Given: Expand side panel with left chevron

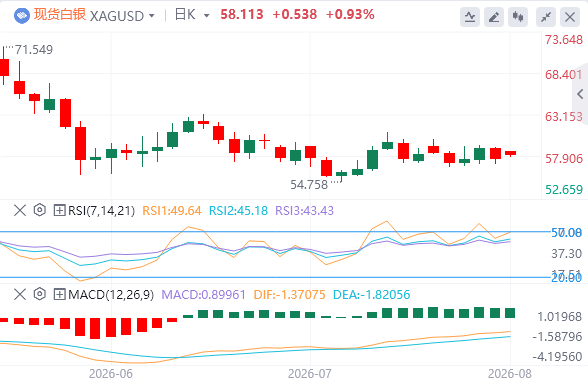Looking at the screenshot, I should tap(580, 94).
